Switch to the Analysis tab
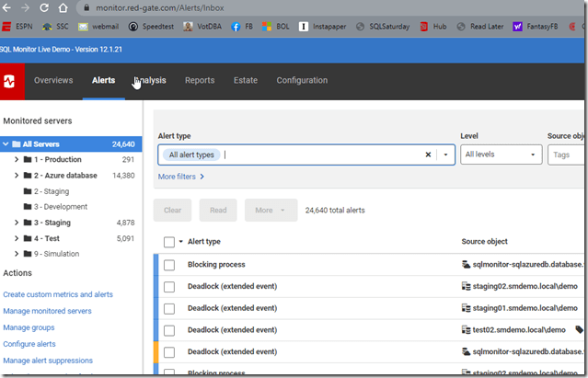This screenshot has height=378, width=588. [x=150, y=81]
